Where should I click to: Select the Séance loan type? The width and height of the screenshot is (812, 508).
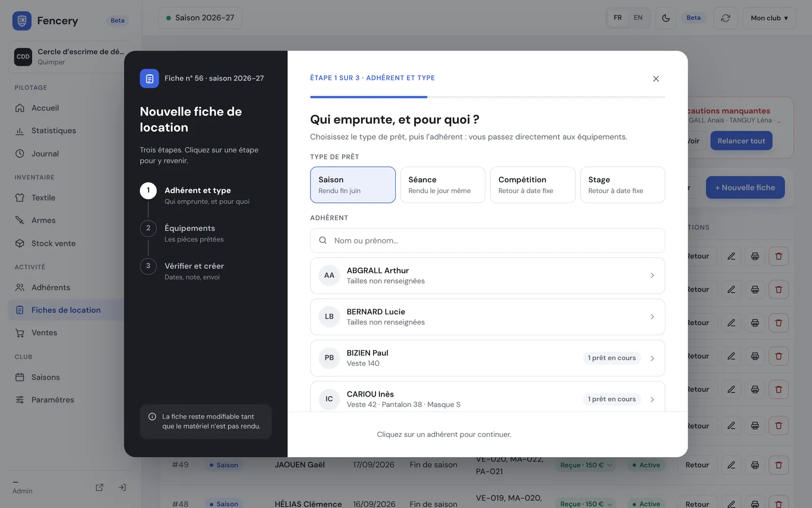click(443, 185)
